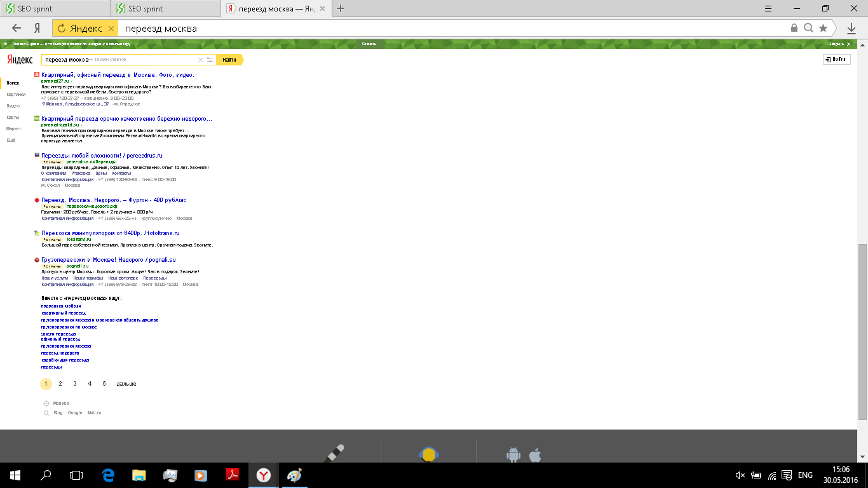
Task: Clear the search query with the X icon
Action: point(201,60)
